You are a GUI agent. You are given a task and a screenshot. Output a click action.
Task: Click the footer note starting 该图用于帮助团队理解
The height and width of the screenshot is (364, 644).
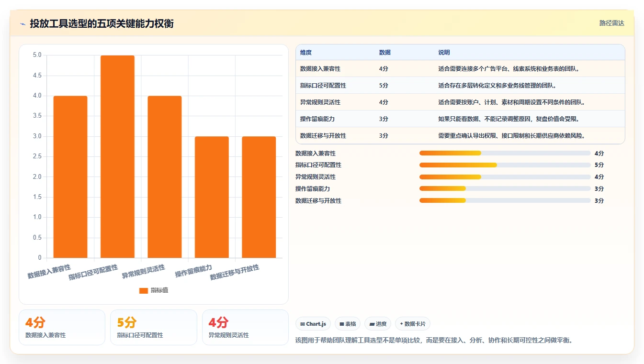[x=434, y=341]
